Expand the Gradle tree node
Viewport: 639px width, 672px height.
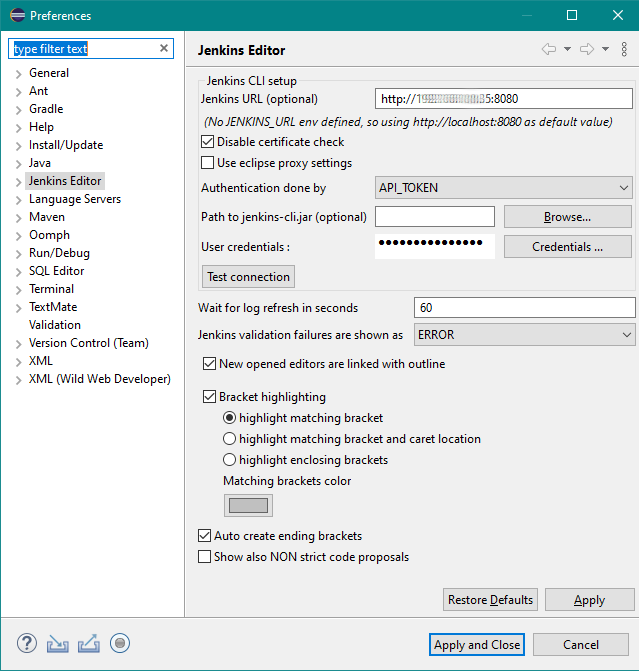(18, 110)
